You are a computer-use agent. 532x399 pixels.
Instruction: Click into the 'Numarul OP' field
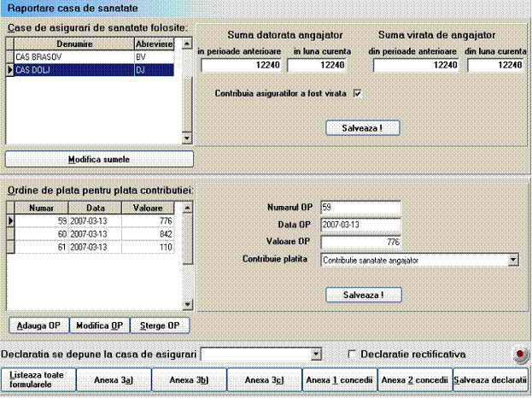pos(360,207)
